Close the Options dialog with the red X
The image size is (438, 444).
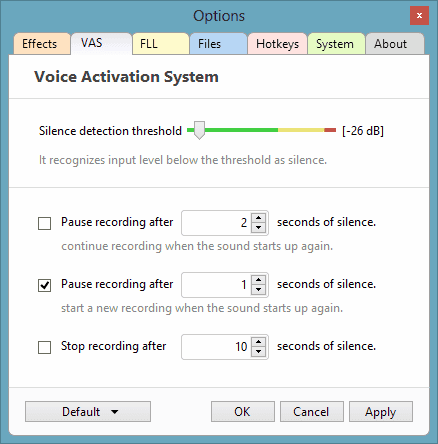[x=419, y=15]
